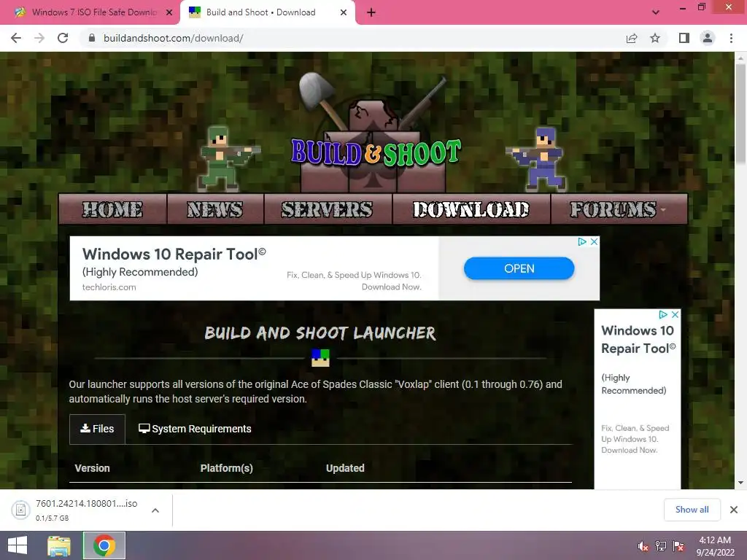
Task: Click the Version column header
Action: point(93,468)
